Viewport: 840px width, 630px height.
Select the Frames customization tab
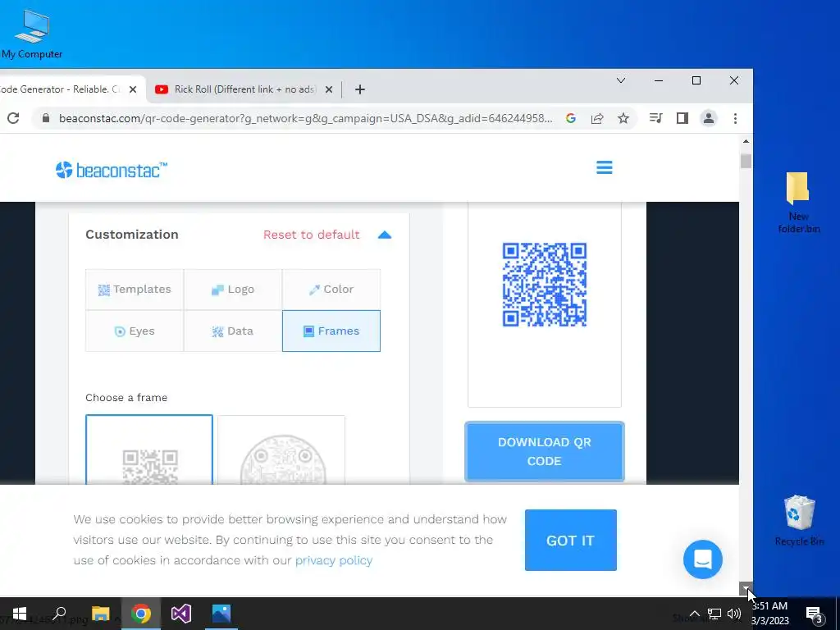coord(331,331)
